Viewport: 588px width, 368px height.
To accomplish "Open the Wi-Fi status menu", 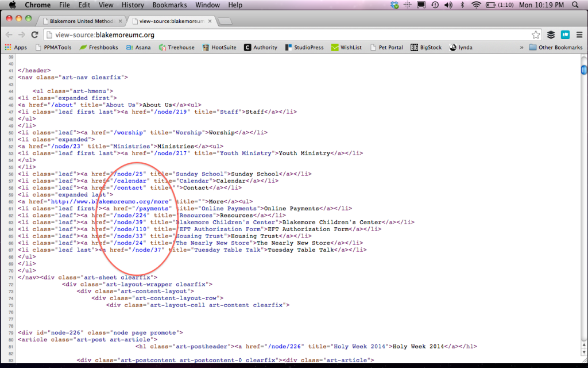I will tap(476, 5).
